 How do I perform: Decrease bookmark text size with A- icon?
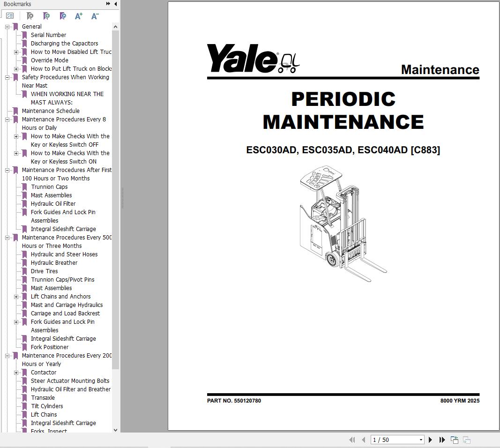point(94,15)
